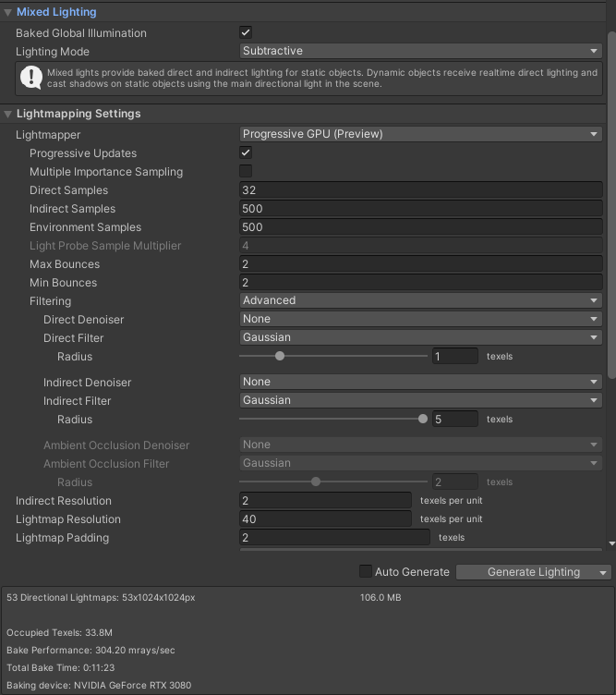Click the Lightmap Padding field

(334, 538)
